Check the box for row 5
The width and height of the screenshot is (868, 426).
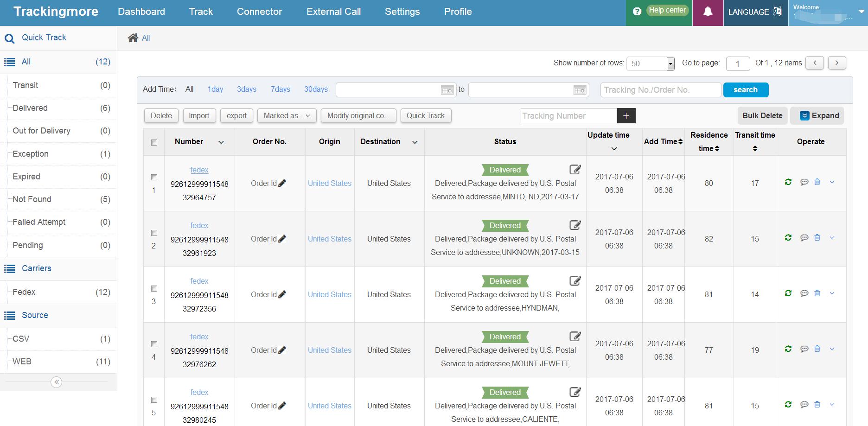154,400
